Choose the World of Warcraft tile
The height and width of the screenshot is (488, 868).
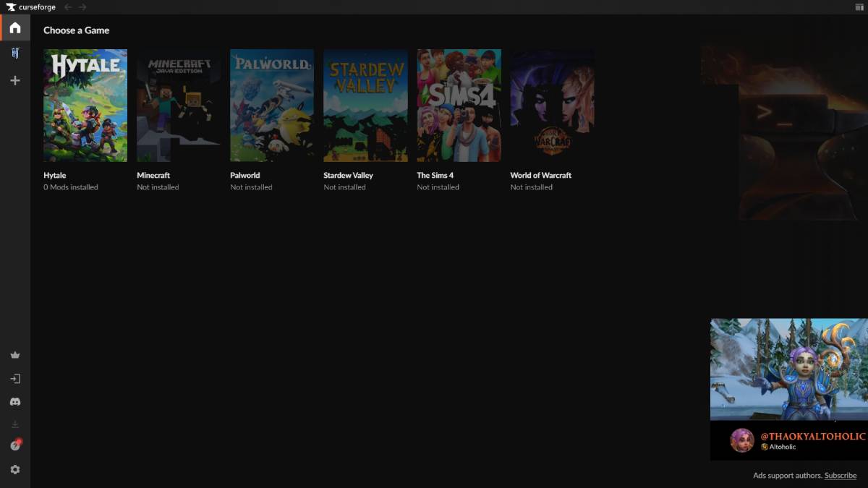point(552,106)
